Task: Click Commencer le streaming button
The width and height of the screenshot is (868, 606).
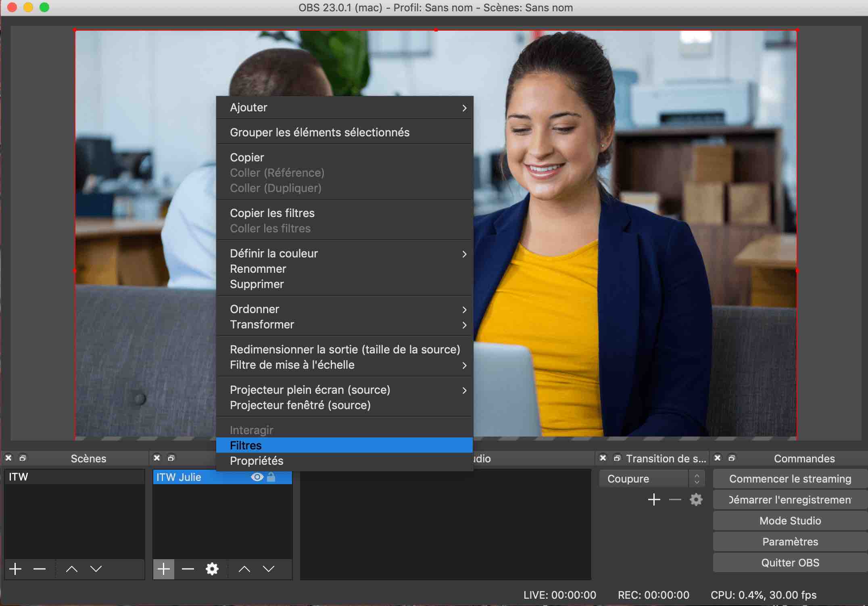Action: (x=790, y=479)
